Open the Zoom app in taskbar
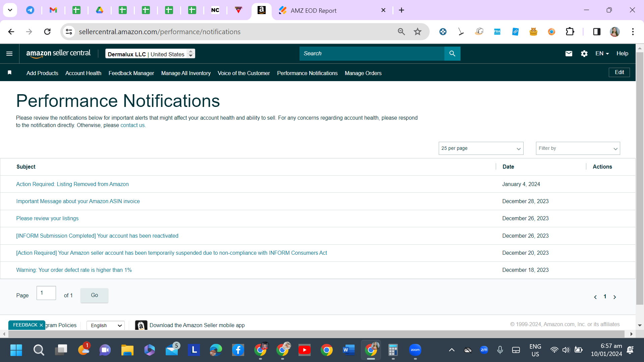The image size is (644, 362). pyautogui.click(x=415, y=350)
